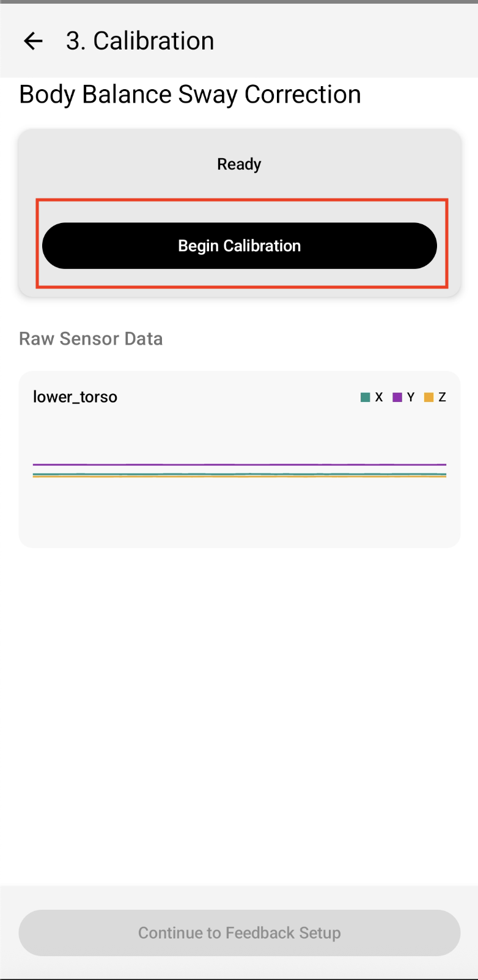
Task: Tap the empty area below sensor chart
Action: point(240,715)
